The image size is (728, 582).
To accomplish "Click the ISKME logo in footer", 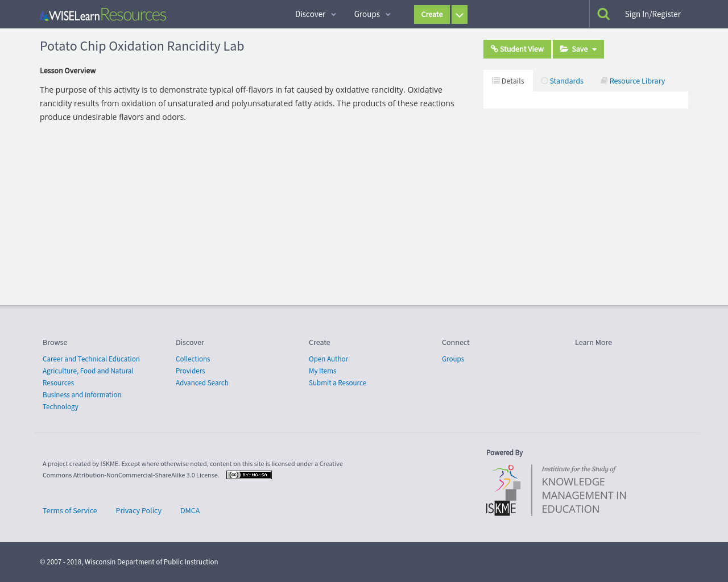I will (x=556, y=490).
